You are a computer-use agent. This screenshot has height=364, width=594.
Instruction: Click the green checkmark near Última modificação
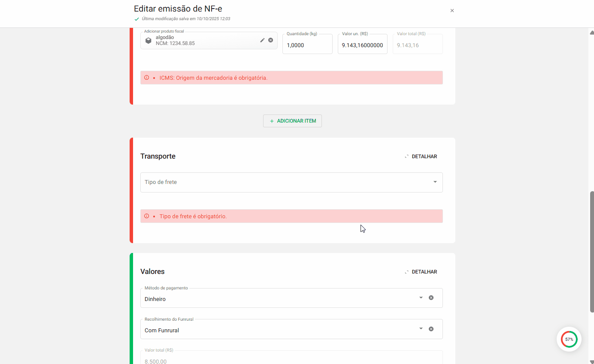[x=136, y=19]
